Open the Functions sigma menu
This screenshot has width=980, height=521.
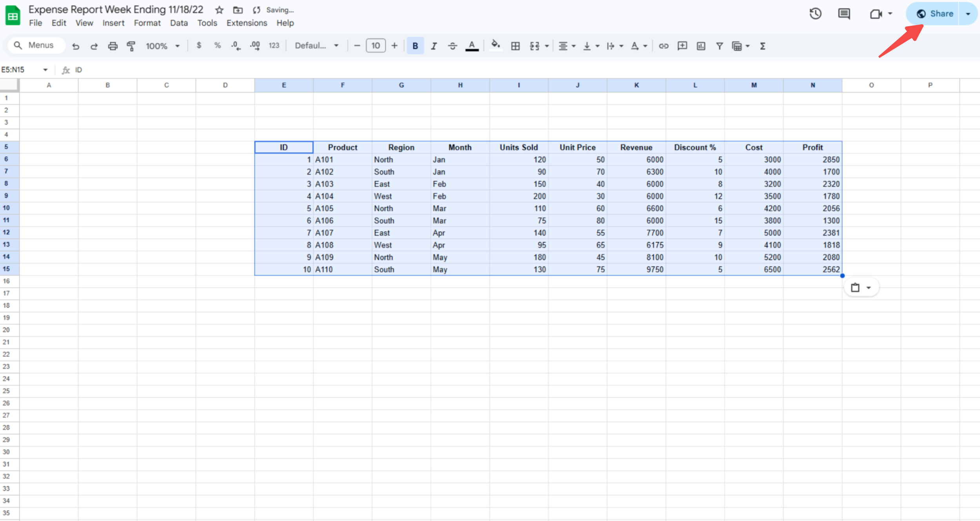pos(763,46)
